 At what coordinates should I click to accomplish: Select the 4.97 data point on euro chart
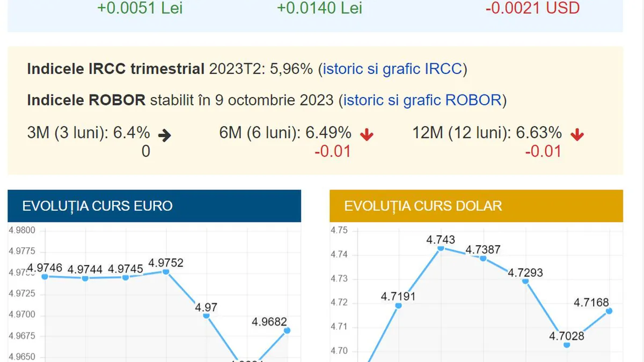206,315
